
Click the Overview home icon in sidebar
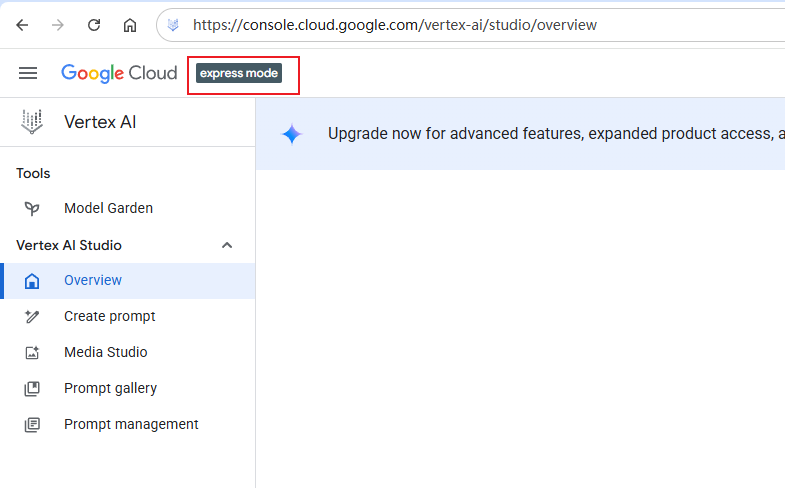pyautogui.click(x=32, y=281)
